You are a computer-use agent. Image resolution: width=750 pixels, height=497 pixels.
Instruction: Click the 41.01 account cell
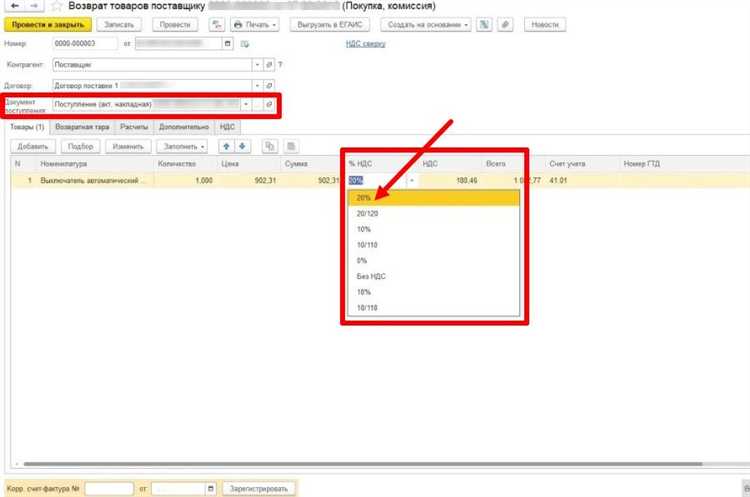(x=582, y=181)
